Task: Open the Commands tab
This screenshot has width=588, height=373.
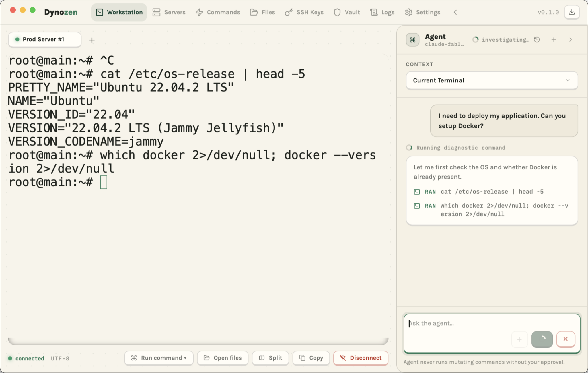Action: pyautogui.click(x=218, y=12)
